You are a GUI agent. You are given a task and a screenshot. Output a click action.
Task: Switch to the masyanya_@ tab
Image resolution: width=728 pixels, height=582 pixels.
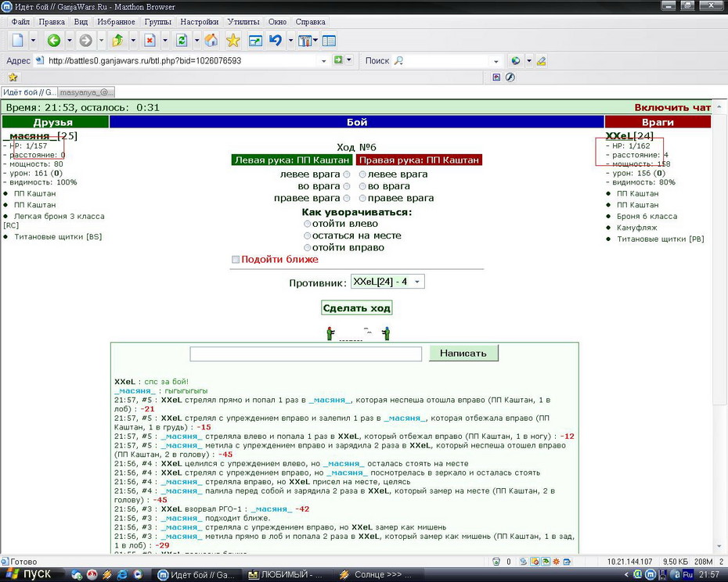(x=86, y=92)
